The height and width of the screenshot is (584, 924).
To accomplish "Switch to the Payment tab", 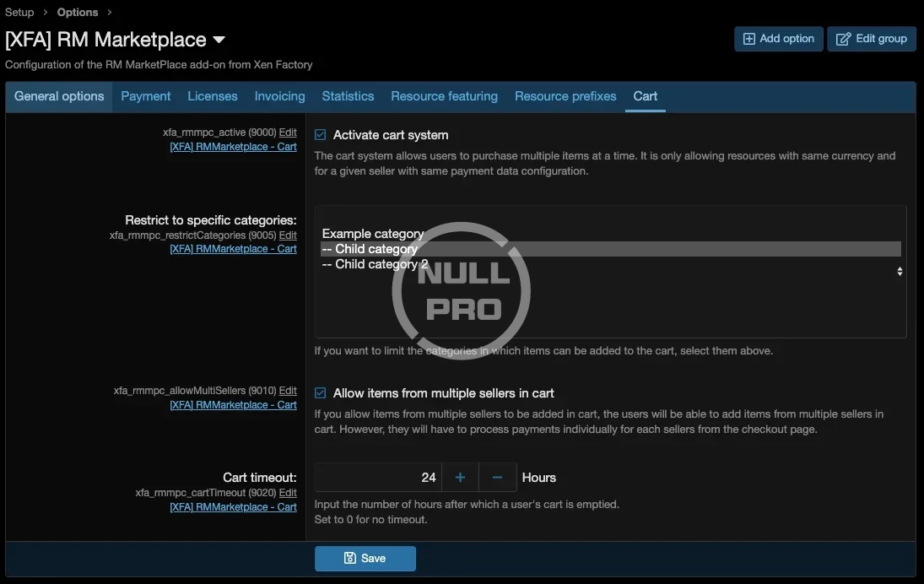I will click(146, 96).
